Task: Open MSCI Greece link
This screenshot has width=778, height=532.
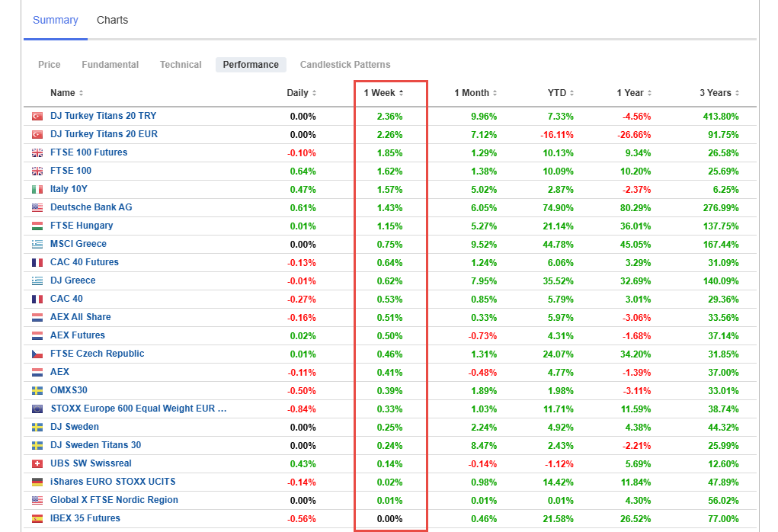Action: point(78,244)
